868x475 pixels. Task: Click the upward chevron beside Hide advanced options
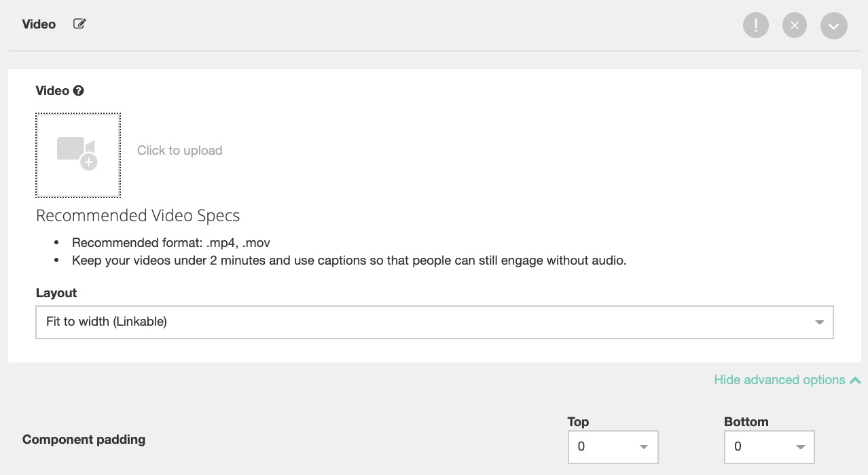click(x=855, y=380)
